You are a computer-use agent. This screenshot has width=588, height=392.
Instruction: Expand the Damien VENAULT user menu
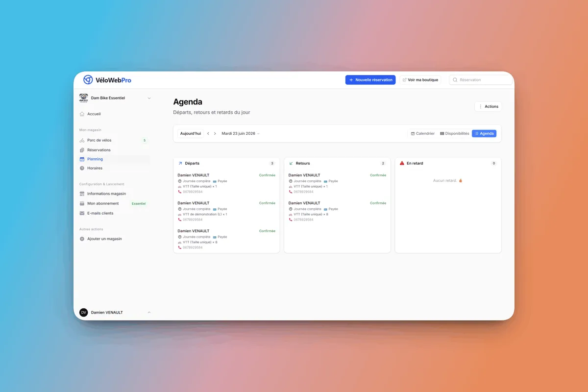pyautogui.click(x=115, y=312)
